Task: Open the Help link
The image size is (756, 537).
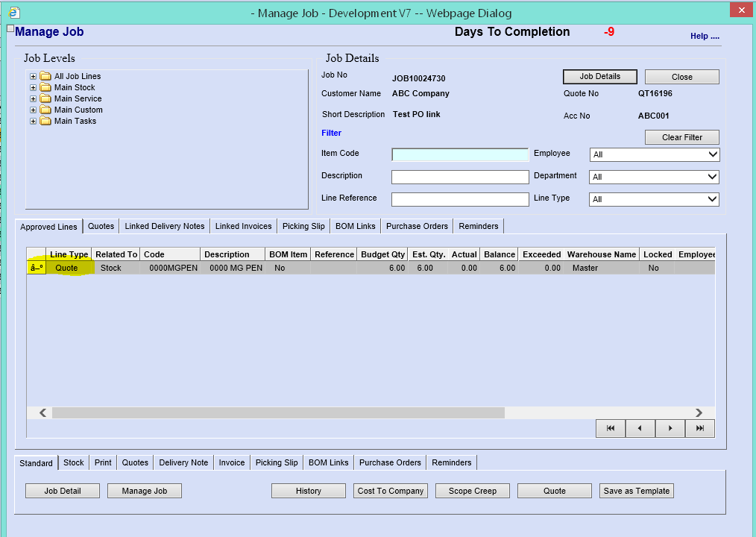Action: (704, 36)
